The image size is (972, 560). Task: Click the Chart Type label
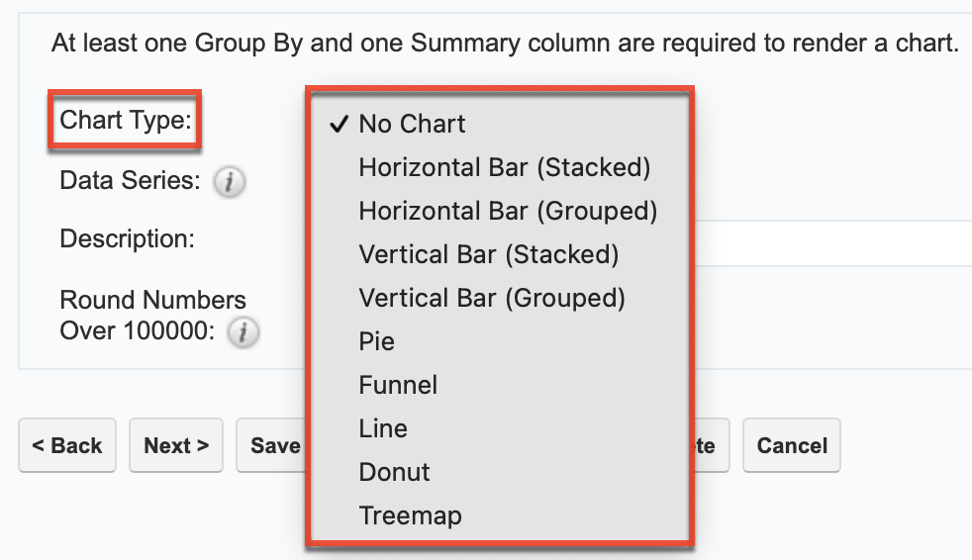click(126, 121)
